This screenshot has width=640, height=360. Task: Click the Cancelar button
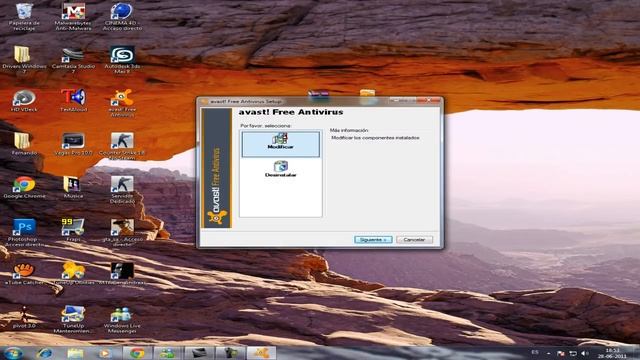pyautogui.click(x=414, y=240)
